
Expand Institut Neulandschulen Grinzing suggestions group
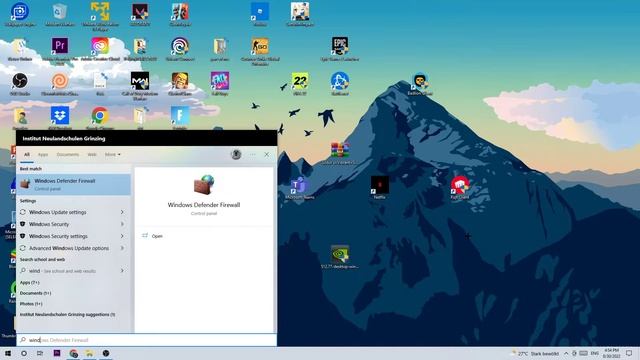click(x=67, y=315)
